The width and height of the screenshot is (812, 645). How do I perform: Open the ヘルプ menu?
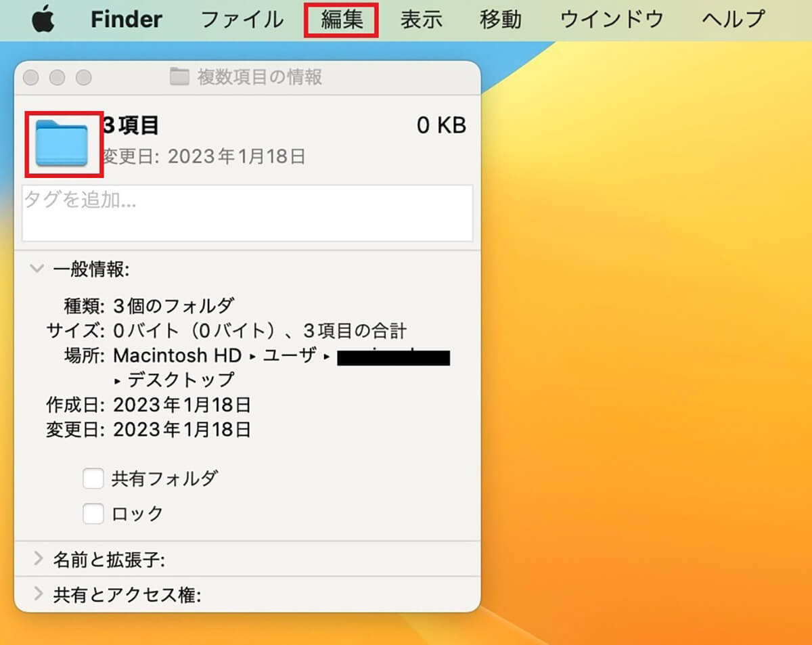(x=734, y=20)
